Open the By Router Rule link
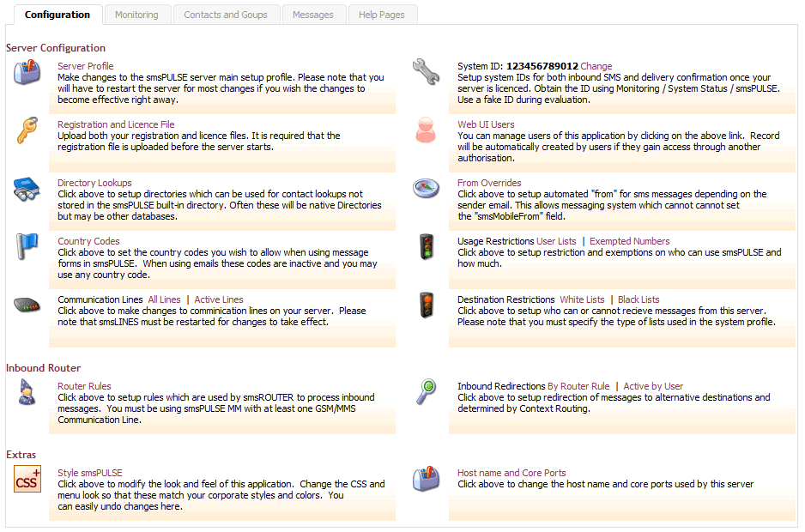805x532 pixels. coord(578,387)
